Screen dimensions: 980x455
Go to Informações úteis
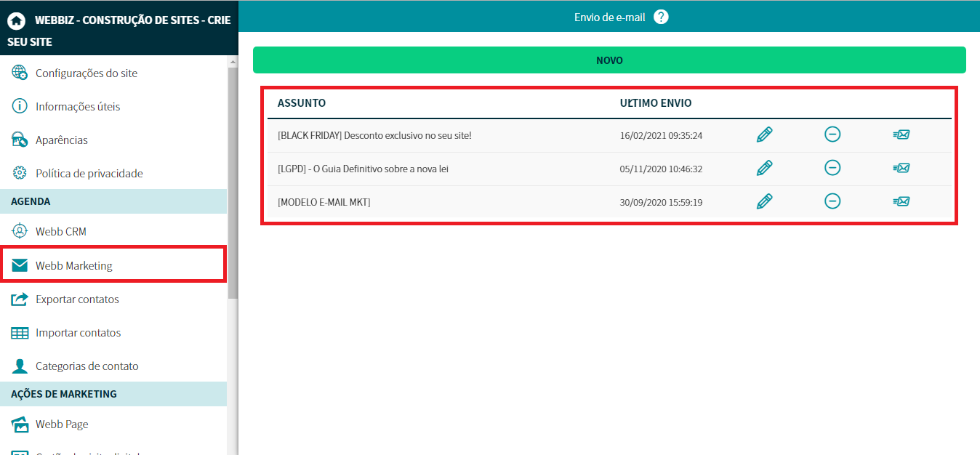(78, 106)
